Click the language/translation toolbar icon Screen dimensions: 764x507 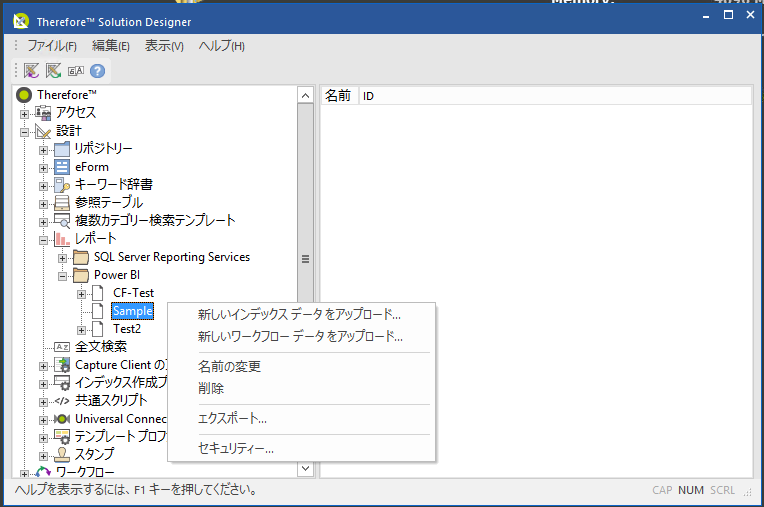[76, 71]
